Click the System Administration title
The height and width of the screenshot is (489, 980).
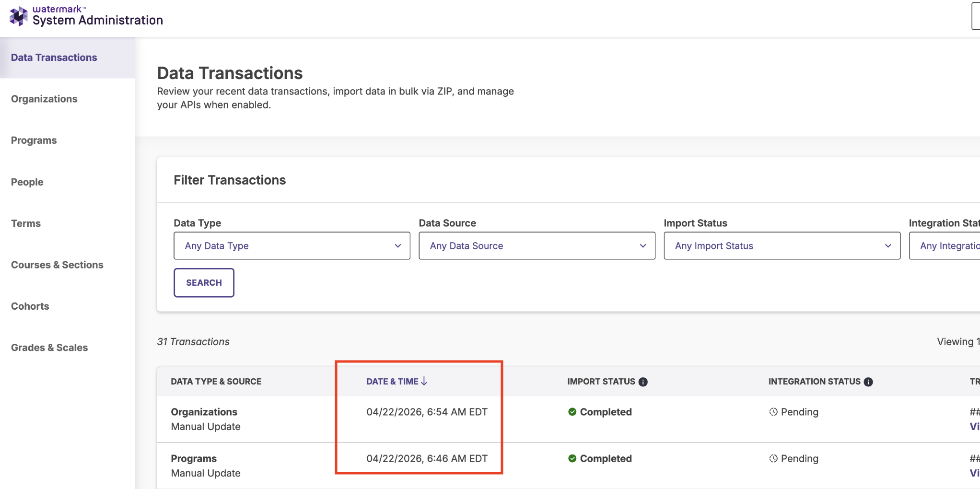[x=98, y=20]
